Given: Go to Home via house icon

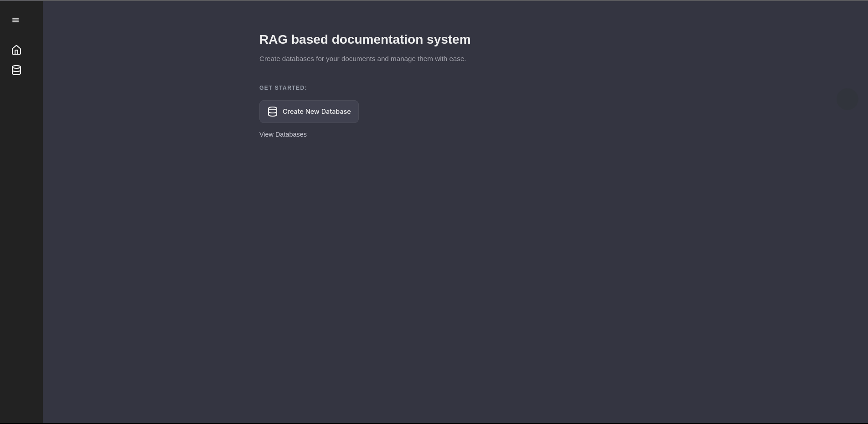Looking at the screenshot, I should point(16,50).
